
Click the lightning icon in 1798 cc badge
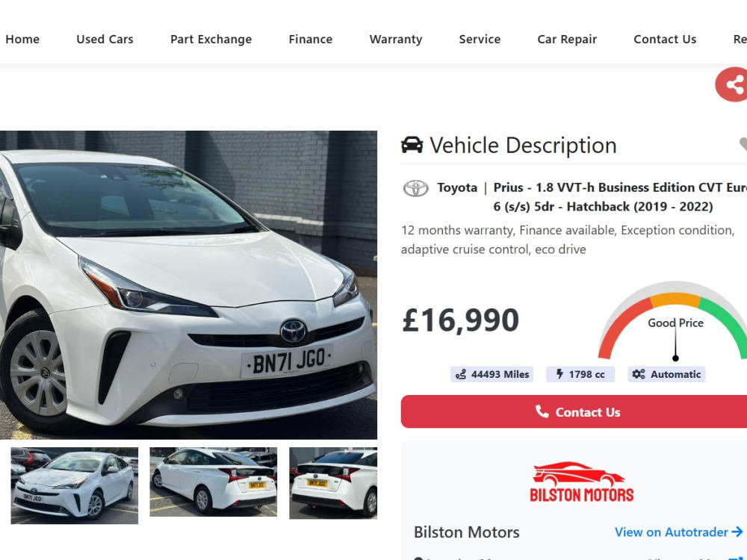pos(560,374)
